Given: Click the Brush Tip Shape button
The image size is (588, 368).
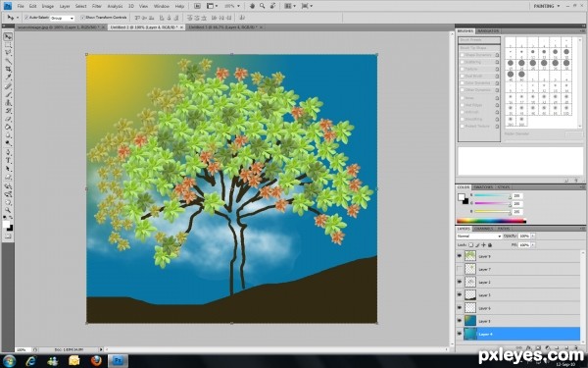Looking at the screenshot, I should (479, 48).
